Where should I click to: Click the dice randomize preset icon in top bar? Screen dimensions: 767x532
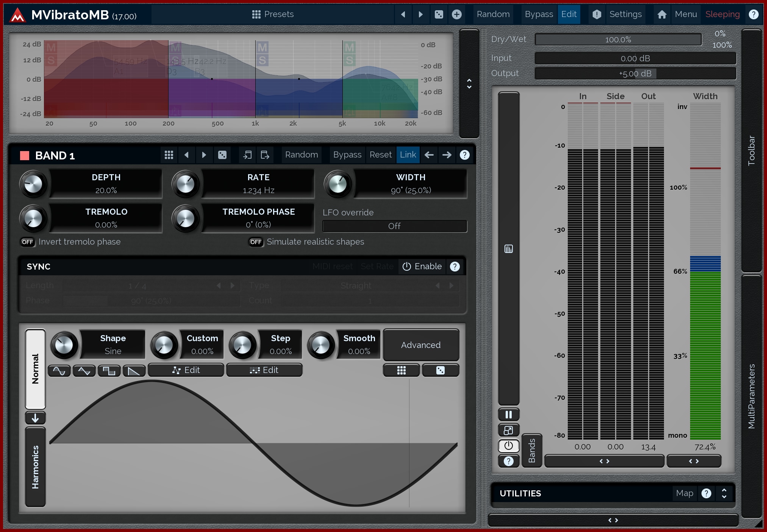click(x=439, y=14)
